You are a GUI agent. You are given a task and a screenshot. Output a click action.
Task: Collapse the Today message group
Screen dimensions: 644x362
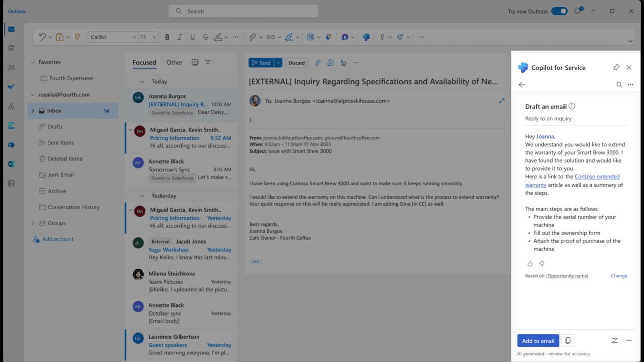[142, 81]
